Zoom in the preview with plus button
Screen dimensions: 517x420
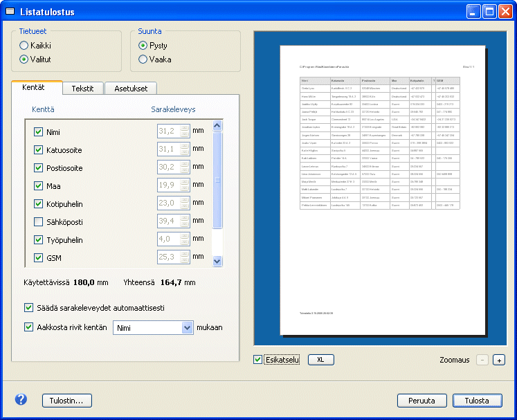499,360
